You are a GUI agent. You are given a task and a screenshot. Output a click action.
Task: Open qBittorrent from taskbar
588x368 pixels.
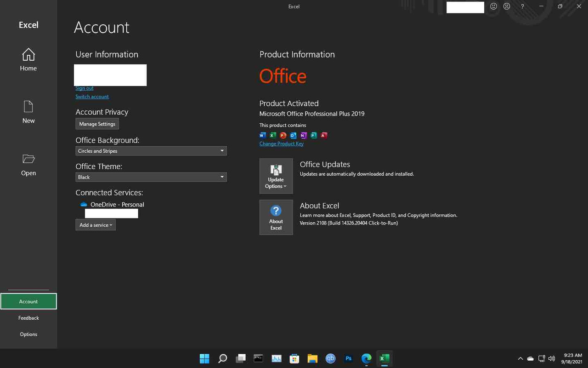[x=330, y=358]
